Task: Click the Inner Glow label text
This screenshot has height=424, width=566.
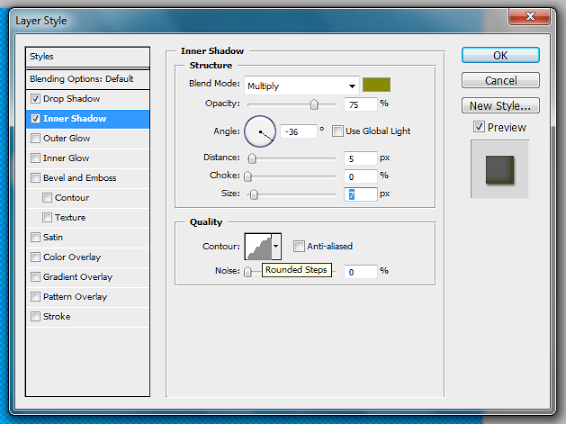Action: (x=66, y=158)
